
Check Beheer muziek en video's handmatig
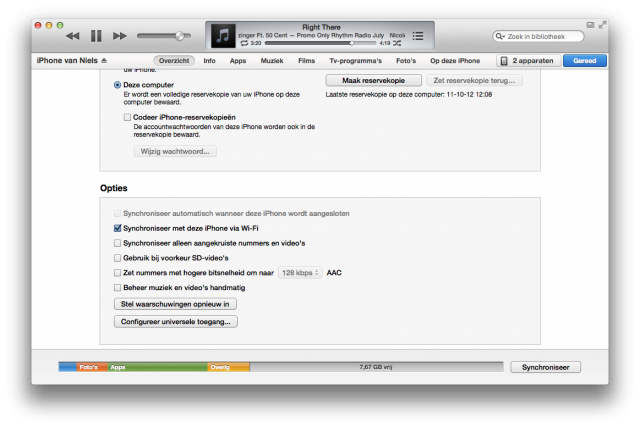click(118, 288)
